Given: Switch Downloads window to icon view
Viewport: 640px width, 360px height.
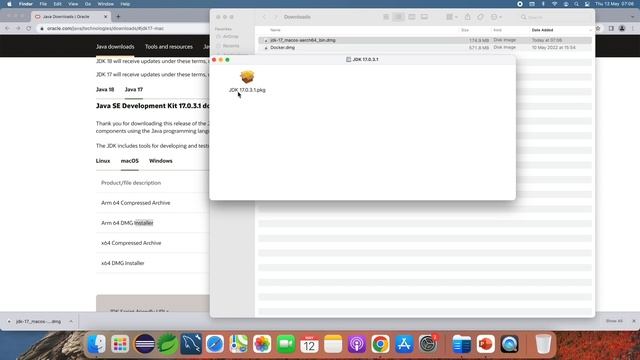Looking at the screenshot, I should 386,17.
